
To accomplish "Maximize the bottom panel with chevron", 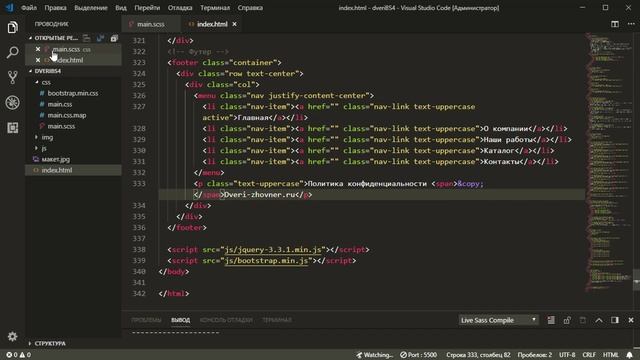I will click(x=599, y=320).
